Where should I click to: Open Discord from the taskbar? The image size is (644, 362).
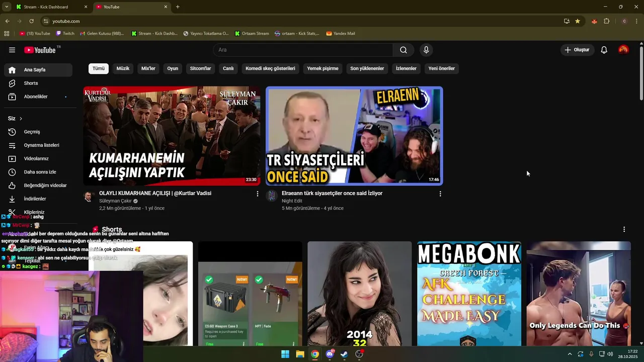coord(330,354)
